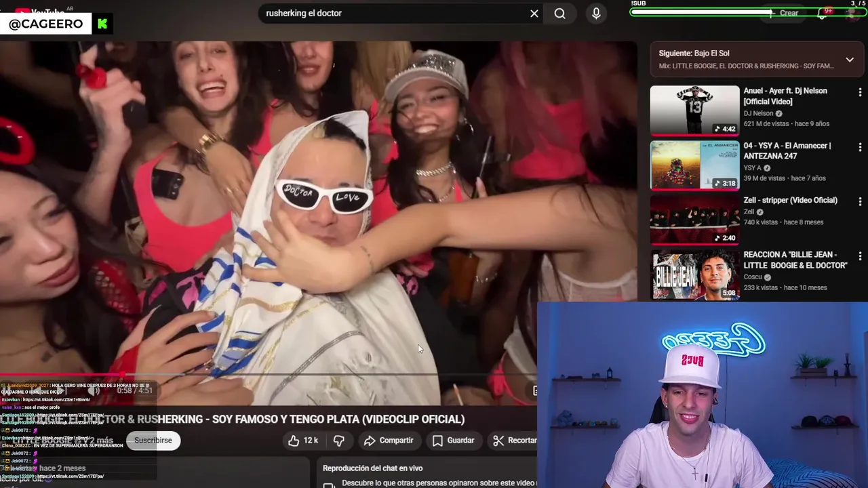
Task: Mute the video with the volume icon
Action: tap(94, 390)
